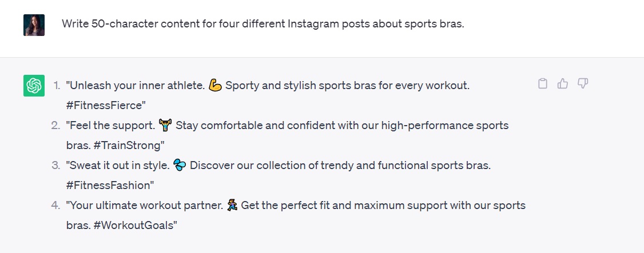Click the "Unleash your inner athlete" text
The width and height of the screenshot is (644, 253).
click(136, 86)
